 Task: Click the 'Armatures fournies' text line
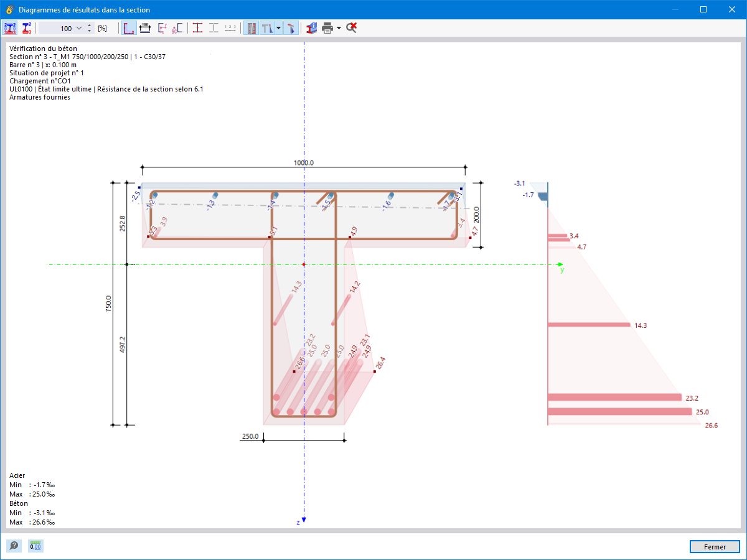click(x=40, y=97)
